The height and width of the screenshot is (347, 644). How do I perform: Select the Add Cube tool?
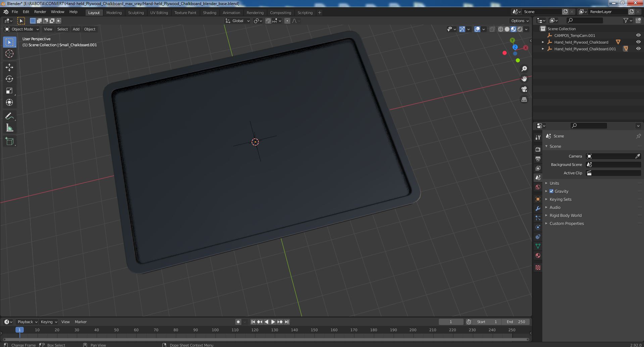click(9, 141)
